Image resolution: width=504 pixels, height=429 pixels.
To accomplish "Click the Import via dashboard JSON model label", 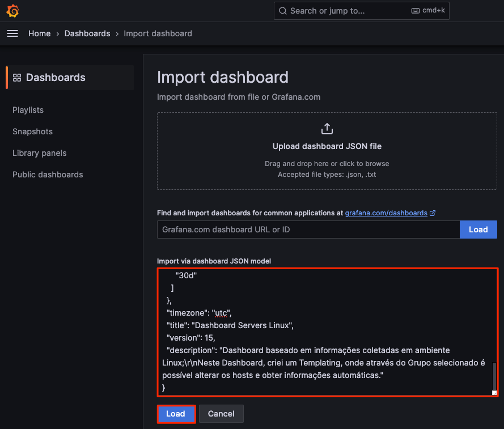I will pos(214,261).
